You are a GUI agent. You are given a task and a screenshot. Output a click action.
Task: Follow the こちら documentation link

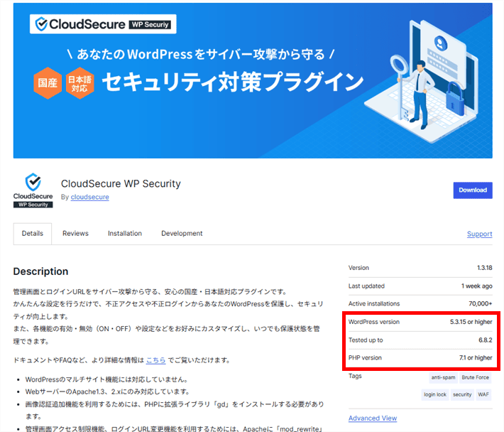pos(156,360)
